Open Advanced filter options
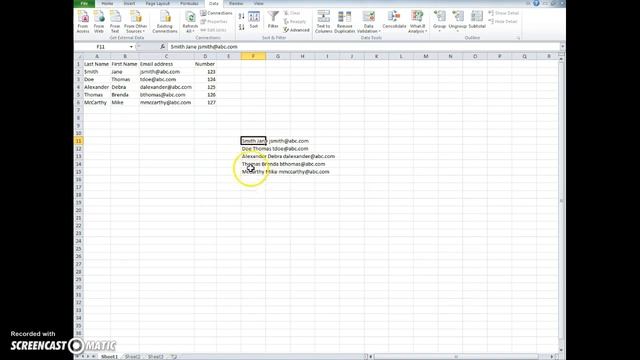640x360 pixels. (296, 30)
